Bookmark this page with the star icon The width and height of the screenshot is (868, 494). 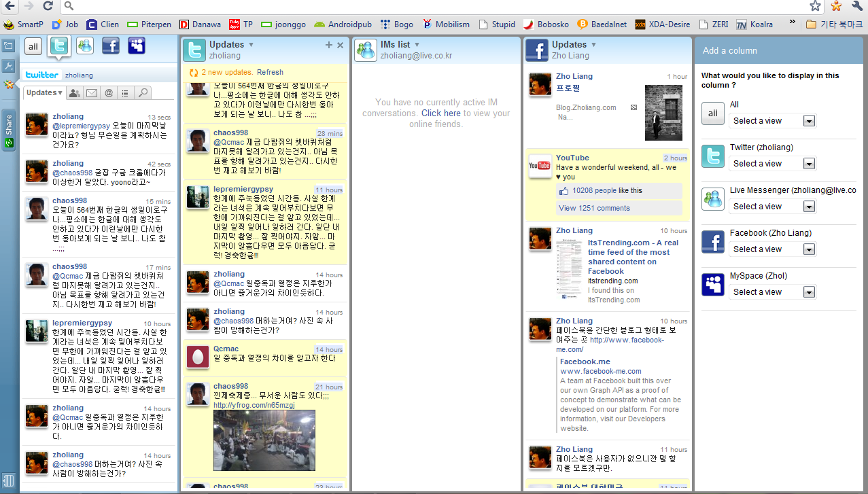pyautogui.click(x=816, y=6)
